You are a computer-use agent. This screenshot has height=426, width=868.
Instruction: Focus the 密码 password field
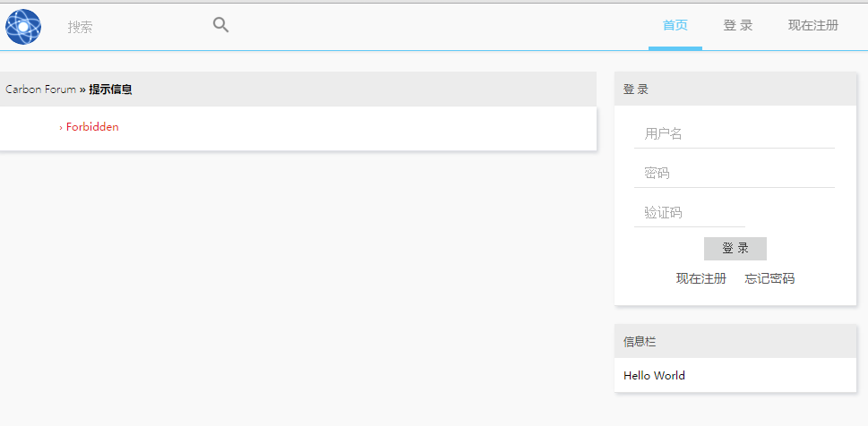734,173
